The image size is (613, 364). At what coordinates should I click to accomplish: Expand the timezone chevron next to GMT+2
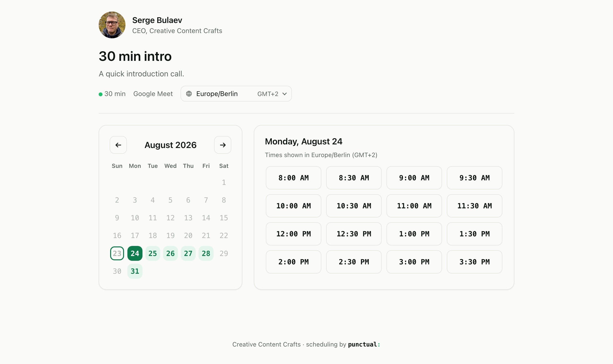pyautogui.click(x=284, y=94)
